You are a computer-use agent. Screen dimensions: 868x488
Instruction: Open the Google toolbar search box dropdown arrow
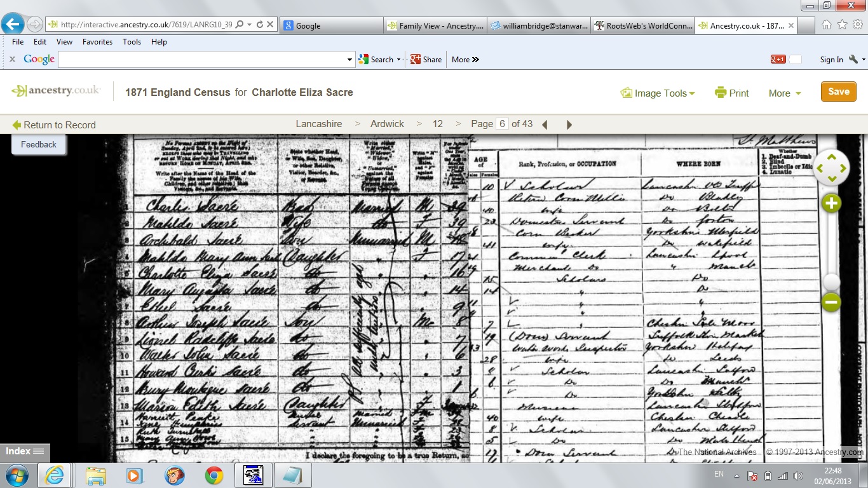(x=349, y=60)
